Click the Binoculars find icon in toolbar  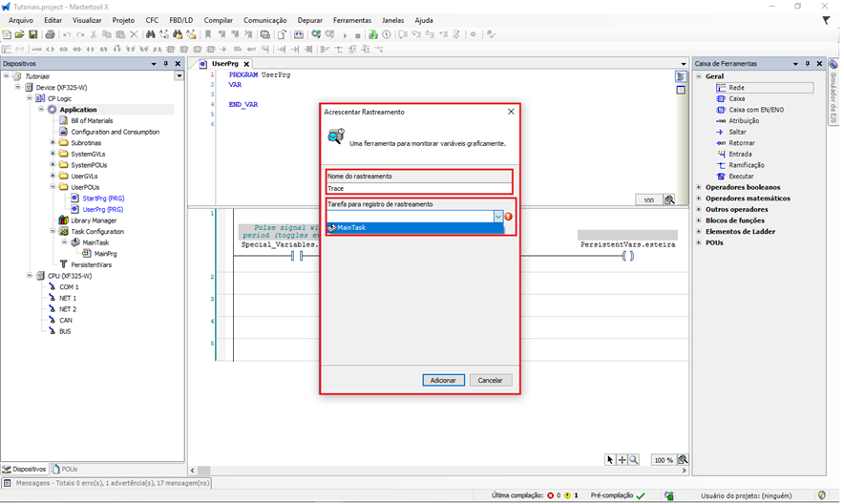150,34
